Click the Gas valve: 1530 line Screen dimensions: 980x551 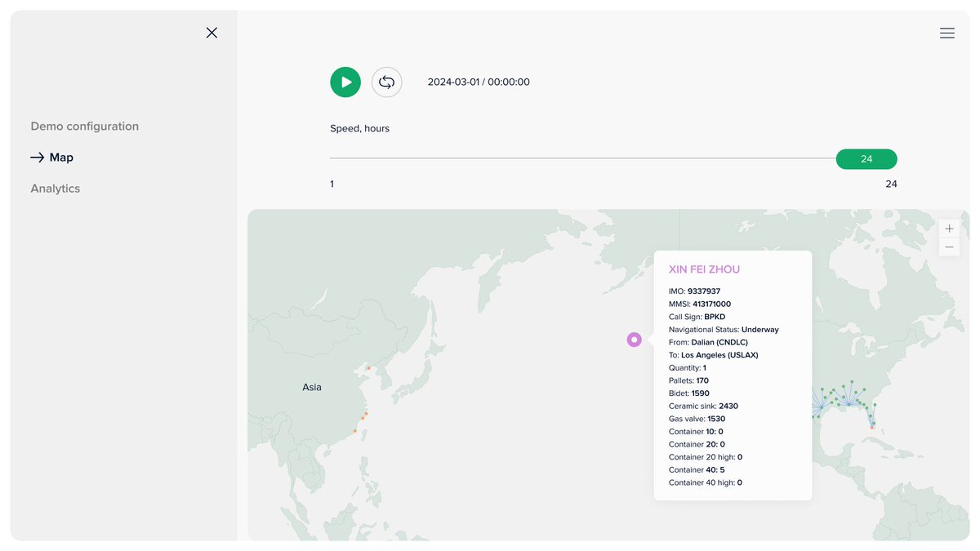(x=697, y=419)
